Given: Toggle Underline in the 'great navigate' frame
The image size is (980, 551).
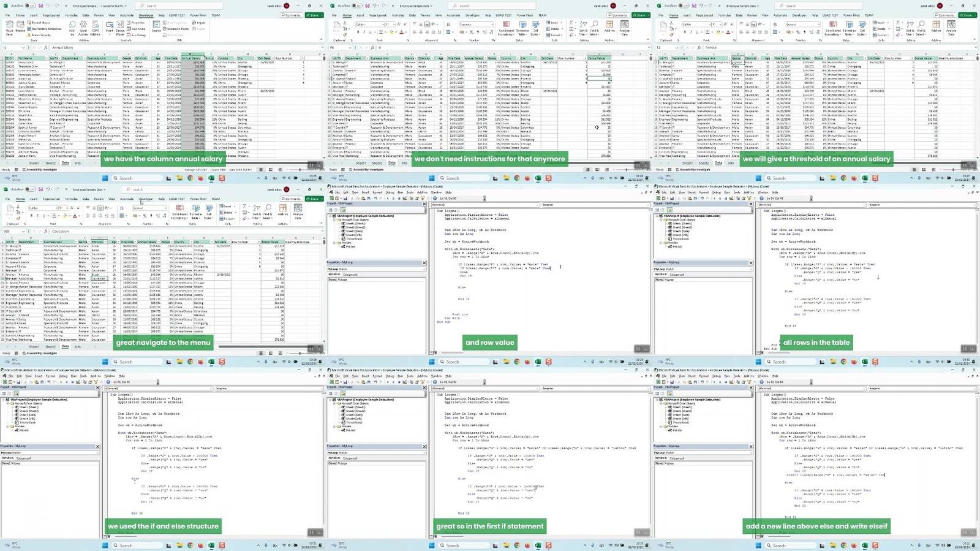Looking at the screenshot, I should pos(43,216).
